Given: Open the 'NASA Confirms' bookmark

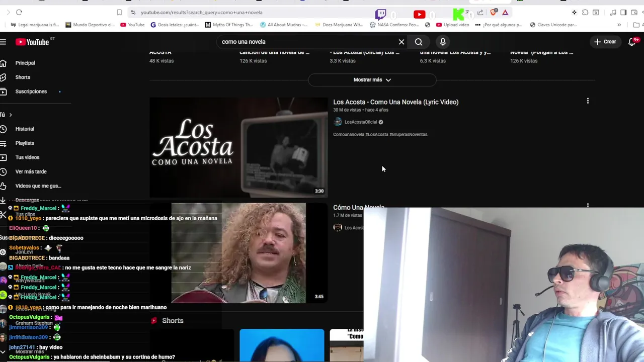Looking at the screenshot, I should pyautogui.click(x=394, y=25).
